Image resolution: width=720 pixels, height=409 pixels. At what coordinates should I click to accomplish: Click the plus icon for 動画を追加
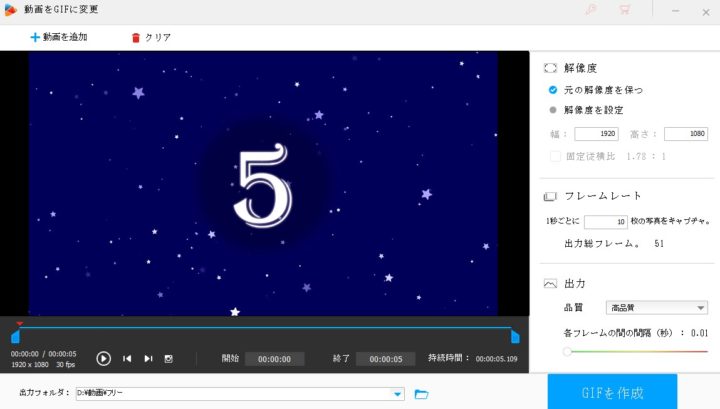coord(35,38)
